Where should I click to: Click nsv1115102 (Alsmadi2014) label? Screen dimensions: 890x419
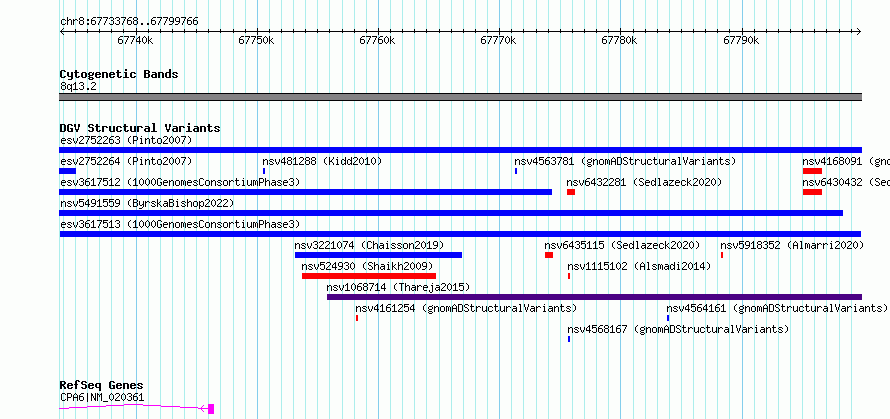(639, 266)
